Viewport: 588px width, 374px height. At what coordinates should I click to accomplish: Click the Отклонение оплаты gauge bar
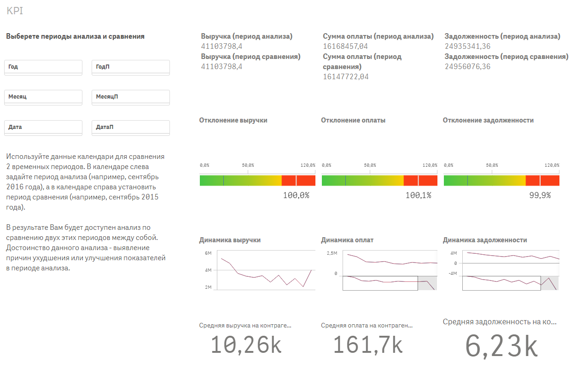click(379, 180)
